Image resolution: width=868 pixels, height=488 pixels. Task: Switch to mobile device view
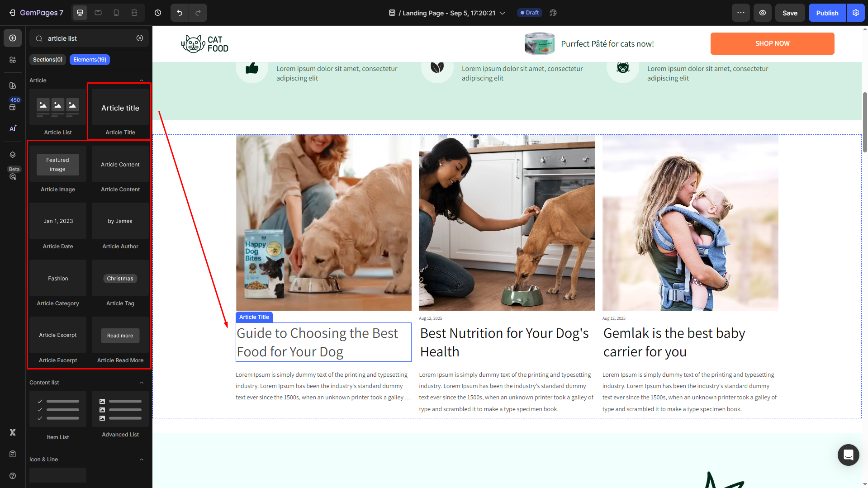(116, 13)
